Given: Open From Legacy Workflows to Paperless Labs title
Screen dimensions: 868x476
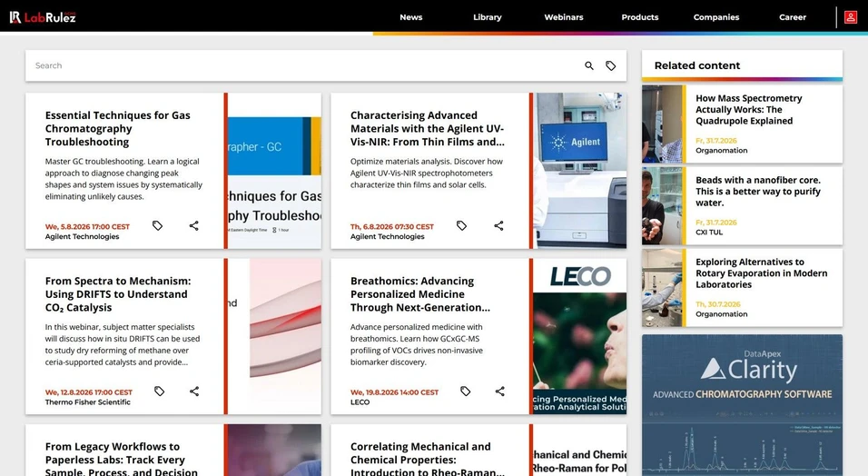Looking at the screenshot, I should click(x=122, y=460).
